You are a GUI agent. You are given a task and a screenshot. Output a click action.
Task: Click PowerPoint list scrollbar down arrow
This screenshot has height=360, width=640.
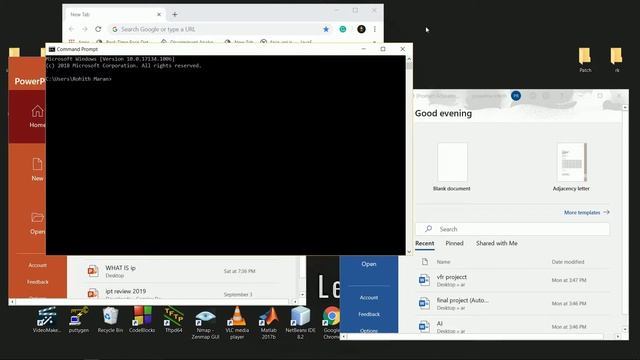(x=302, y=294)
